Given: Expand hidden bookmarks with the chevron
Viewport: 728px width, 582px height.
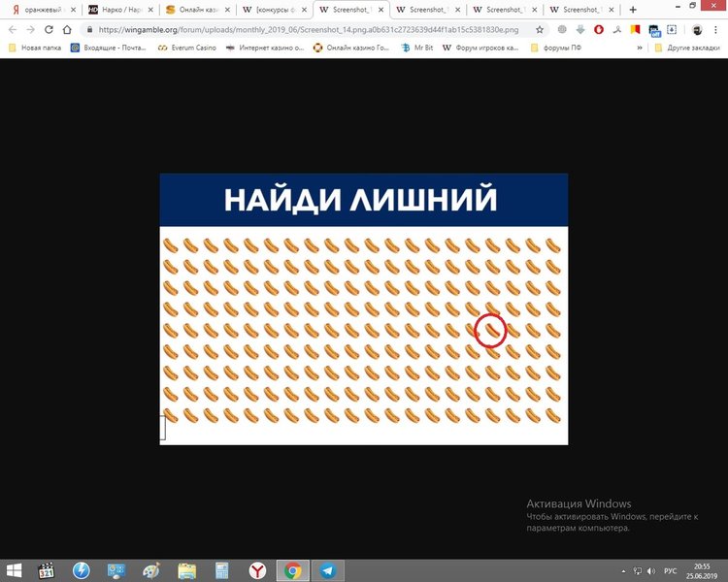Looking at the screenshot, I should point(640,48).
